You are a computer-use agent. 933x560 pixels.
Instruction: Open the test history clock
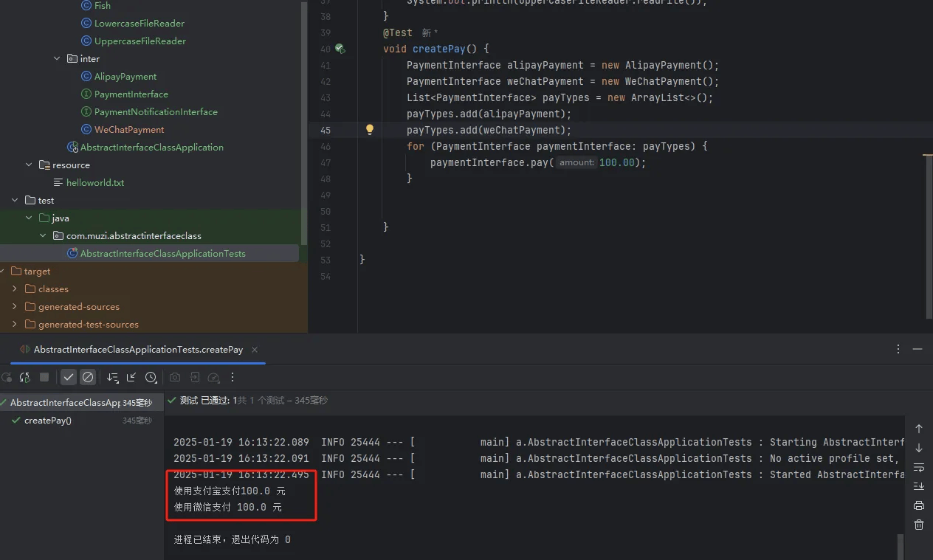click(x=151, y=377)
